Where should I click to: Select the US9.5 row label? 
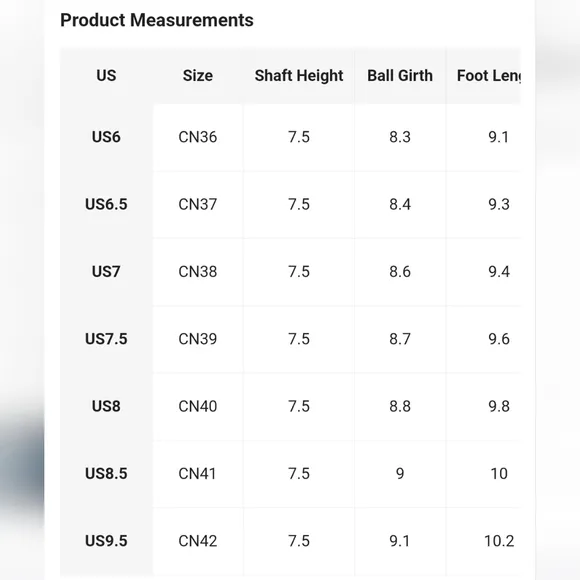click(x=106, y=541)
